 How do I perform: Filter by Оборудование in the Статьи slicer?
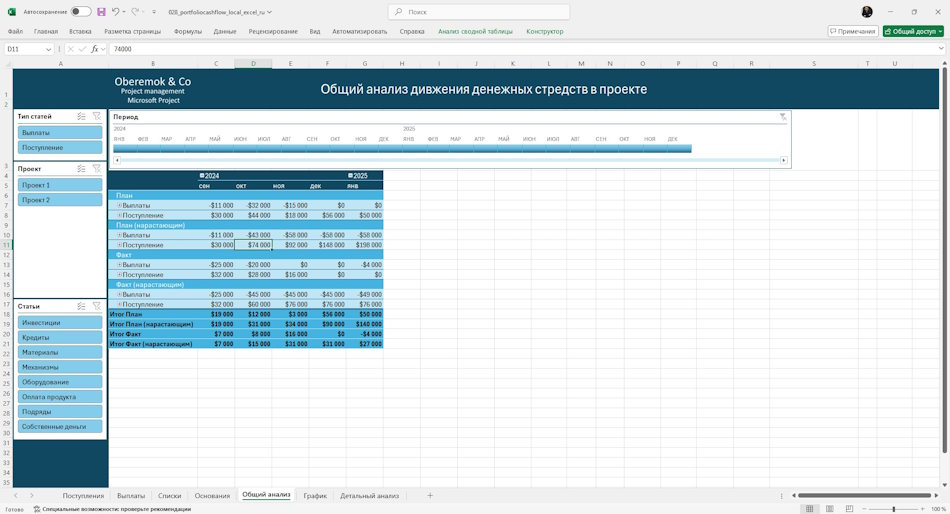[x=60, y=382]
